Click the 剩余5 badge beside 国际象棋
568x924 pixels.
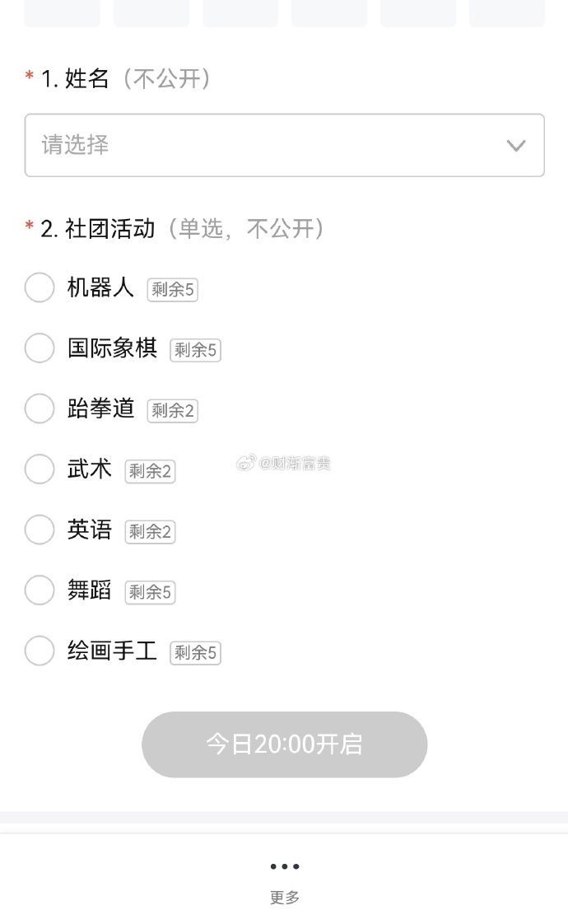tap(196, 350)
